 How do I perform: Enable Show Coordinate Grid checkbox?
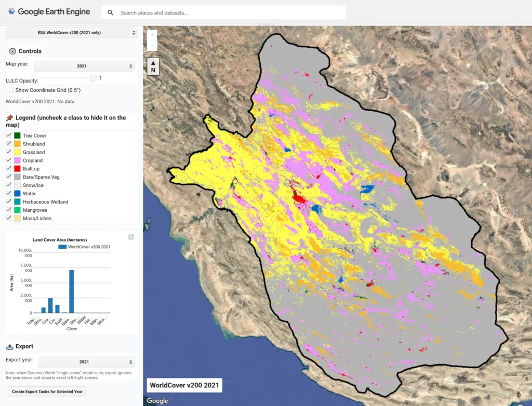click(x=11, y=90)
